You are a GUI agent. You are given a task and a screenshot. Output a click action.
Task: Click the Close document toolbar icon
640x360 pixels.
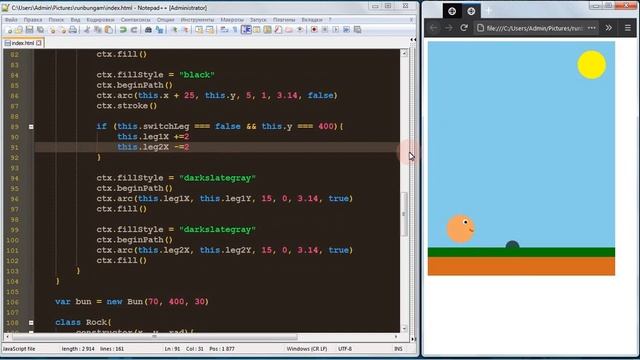tap(52, 29)
